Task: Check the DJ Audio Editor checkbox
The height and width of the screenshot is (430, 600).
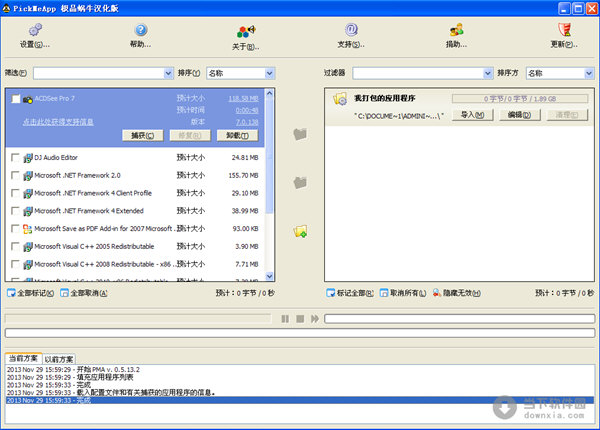Action: 15,157
